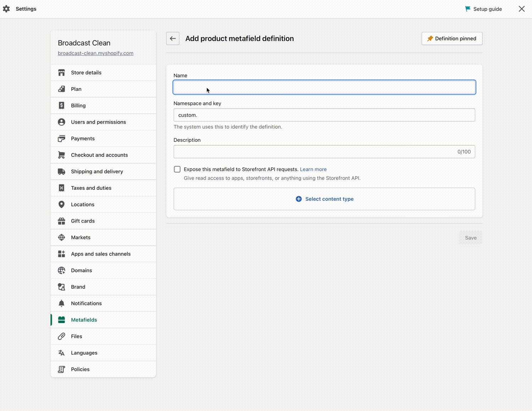Click the Gift cards present icon
Image resolution: width=532 pixels, height=411 pixels.
click(x=61, y=221)
